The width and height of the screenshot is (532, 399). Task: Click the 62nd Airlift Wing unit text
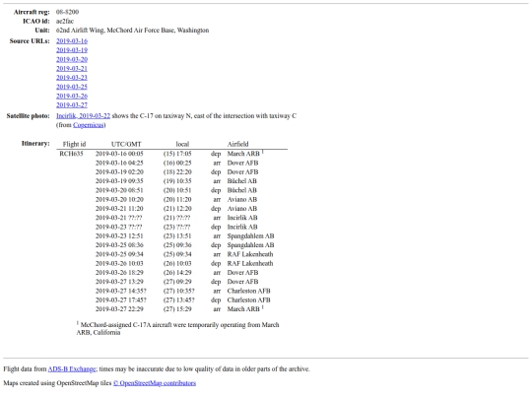(x=132, y=31)
